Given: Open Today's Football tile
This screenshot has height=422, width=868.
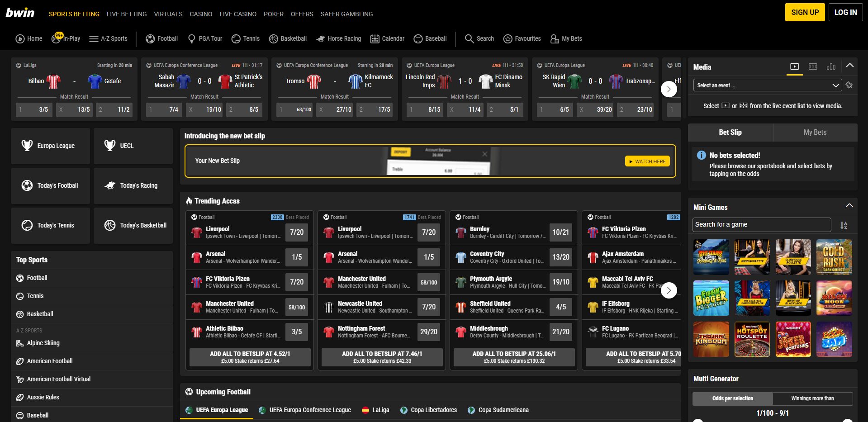Looking at the screenshot, I should point(50,185).
